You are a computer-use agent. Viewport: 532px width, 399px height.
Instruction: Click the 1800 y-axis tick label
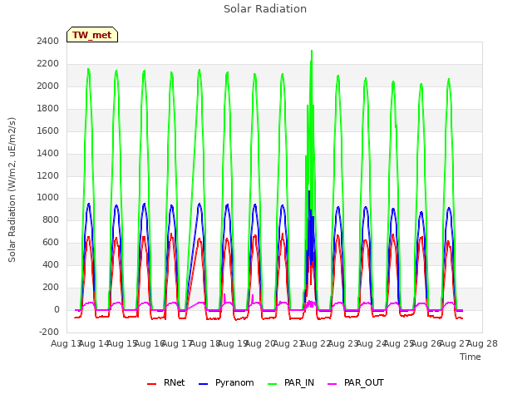coord(48,108)
